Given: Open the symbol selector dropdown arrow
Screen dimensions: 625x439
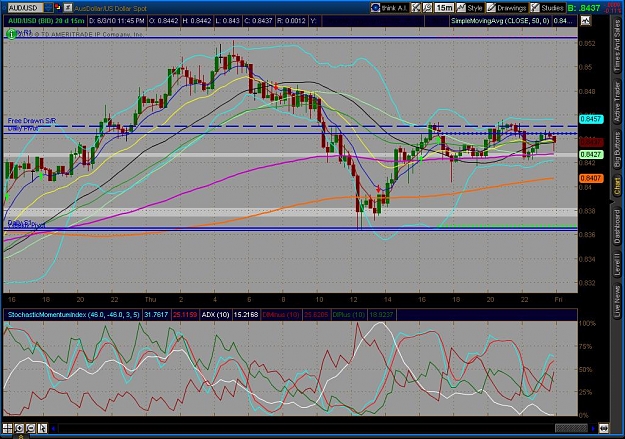Looking at the screenshot, I should [48, 8].
